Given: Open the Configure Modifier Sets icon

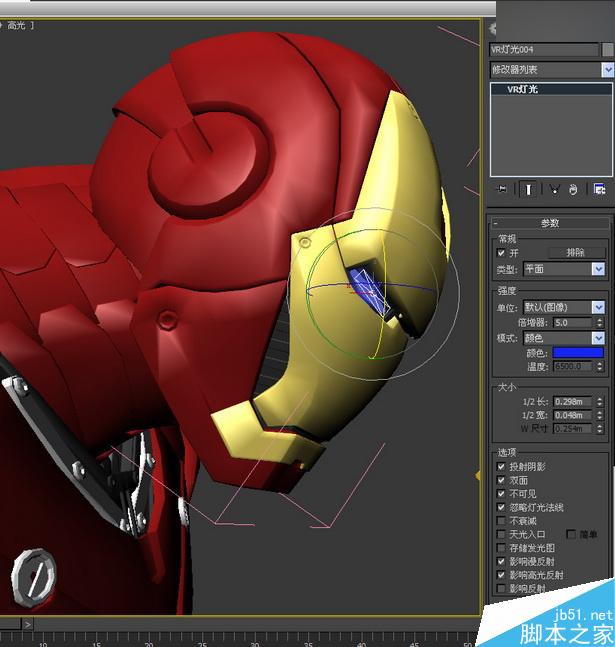Looking at the screenshot, I should 599,189.
